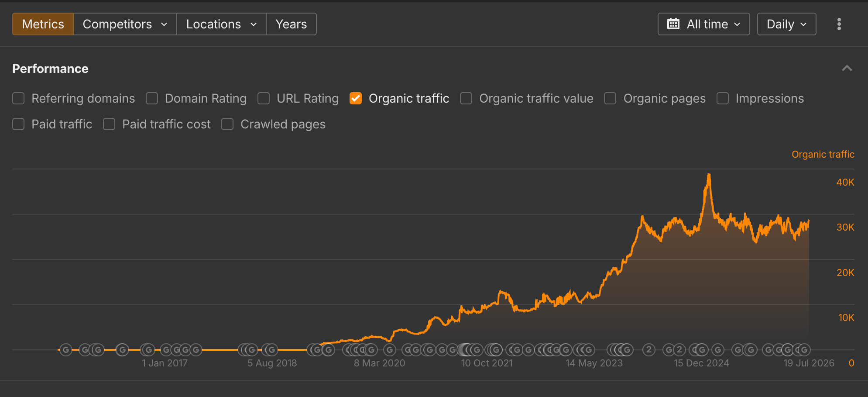Open the All time date range button
The image size is (868, 397).
[x=703, y=24]
